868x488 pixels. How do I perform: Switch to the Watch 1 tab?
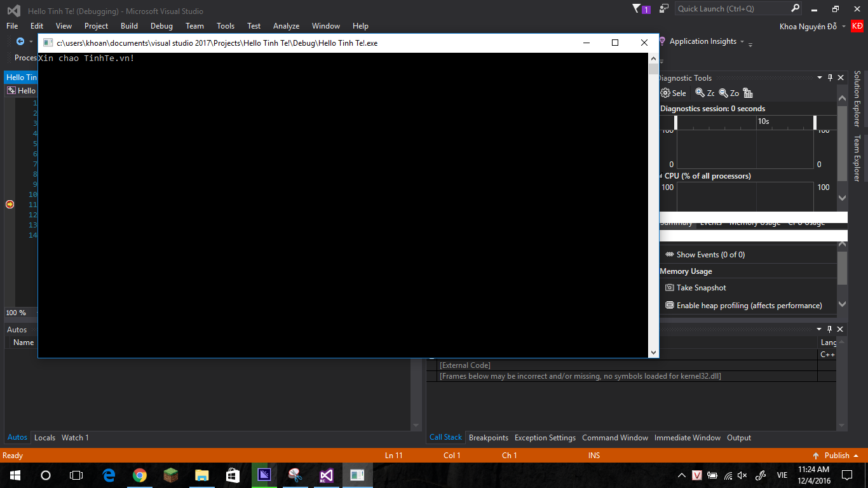coord(75,438)
